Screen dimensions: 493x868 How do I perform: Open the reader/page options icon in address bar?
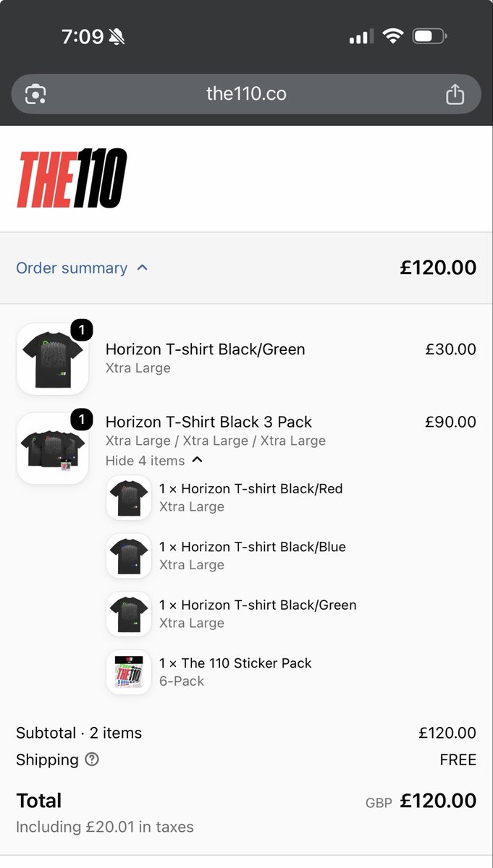(x=35, y=94)
